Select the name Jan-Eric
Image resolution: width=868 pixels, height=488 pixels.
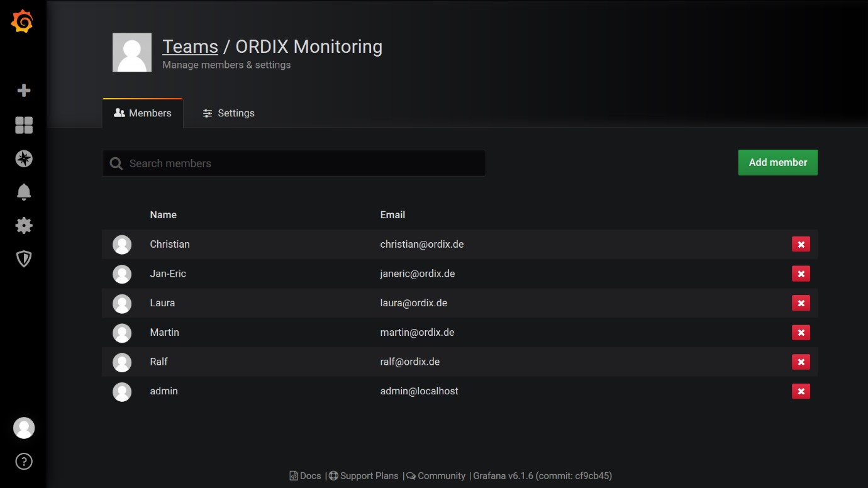(x=168, y=274)
